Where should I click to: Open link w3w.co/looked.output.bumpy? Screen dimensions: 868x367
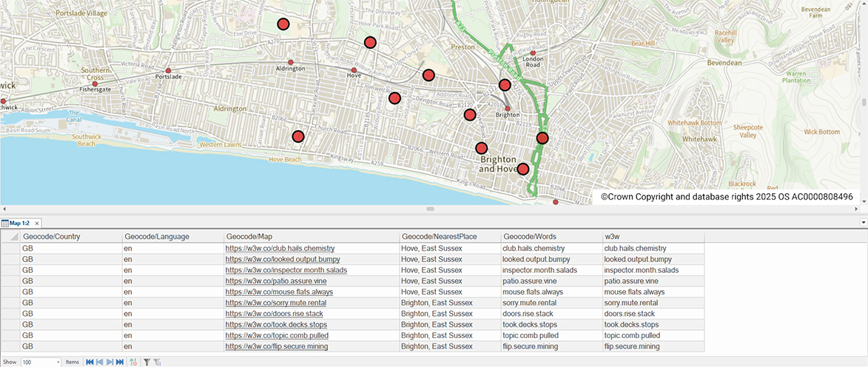283,259
